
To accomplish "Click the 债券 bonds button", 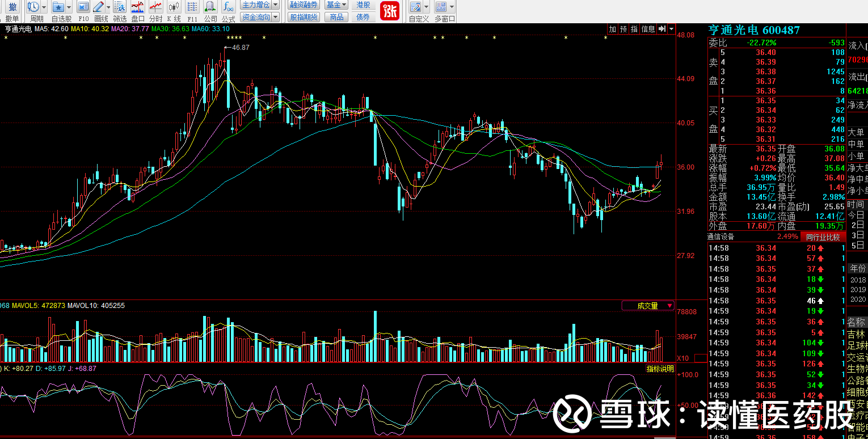I will 363,17.
